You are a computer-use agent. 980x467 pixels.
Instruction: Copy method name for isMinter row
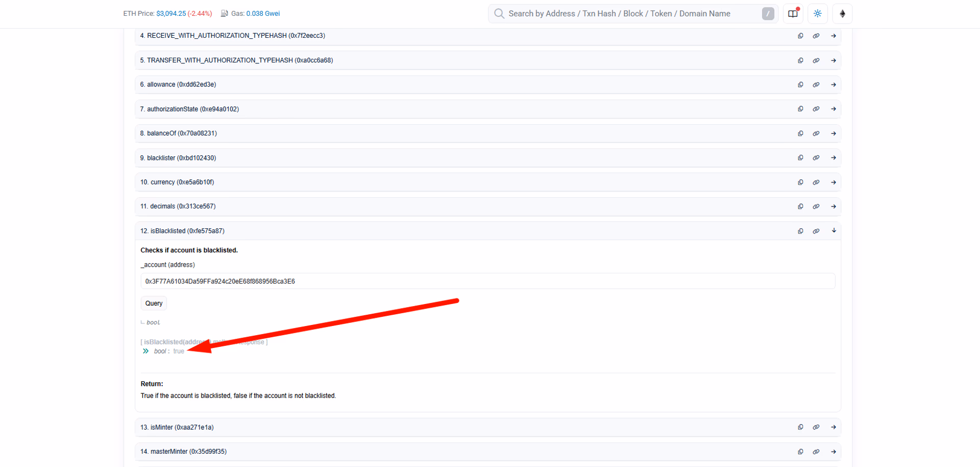coord(800,427)
